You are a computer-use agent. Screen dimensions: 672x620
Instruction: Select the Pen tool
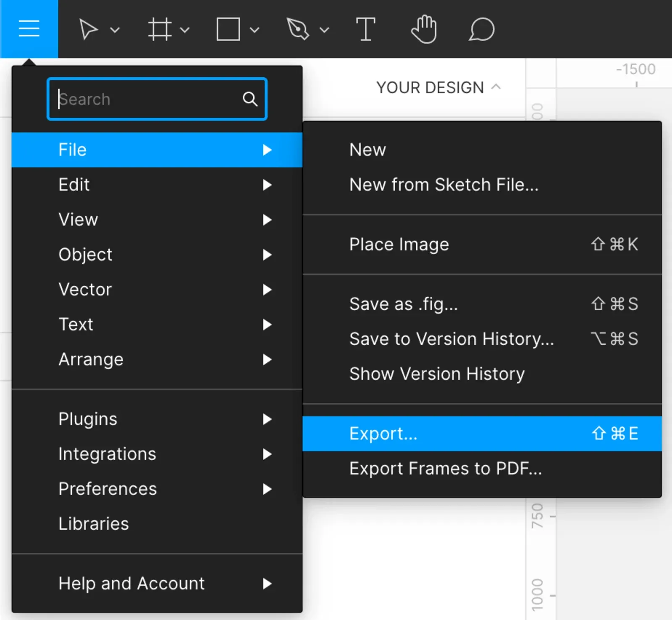point(299,29)
